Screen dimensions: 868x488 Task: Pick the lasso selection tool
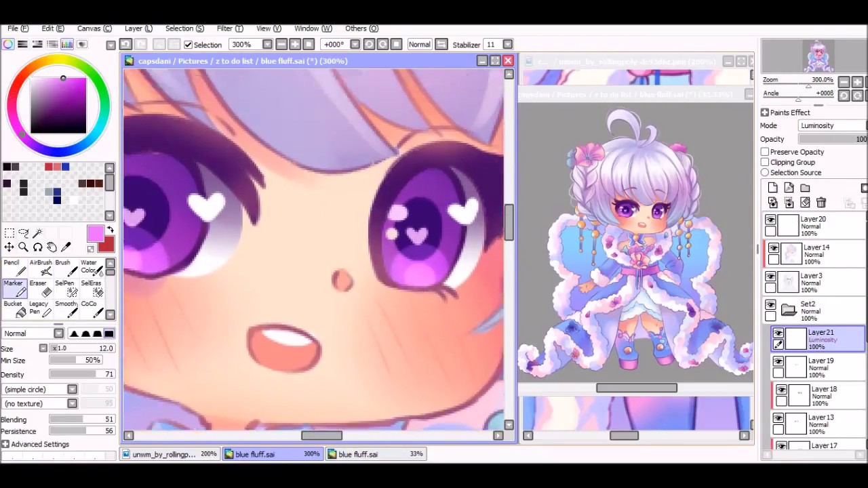point(24,233)
